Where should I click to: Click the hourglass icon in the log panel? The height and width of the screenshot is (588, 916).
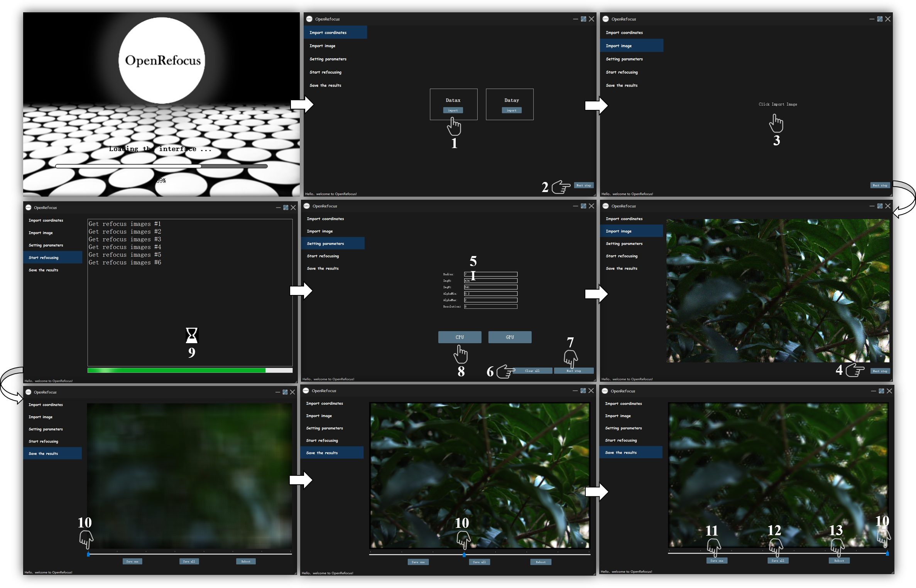coord(191,335)
